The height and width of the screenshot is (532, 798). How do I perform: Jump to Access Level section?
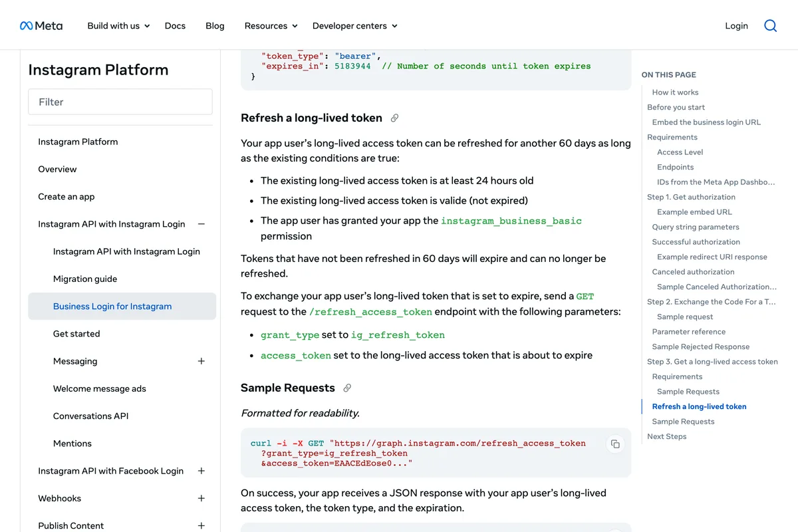coord(680,152)
